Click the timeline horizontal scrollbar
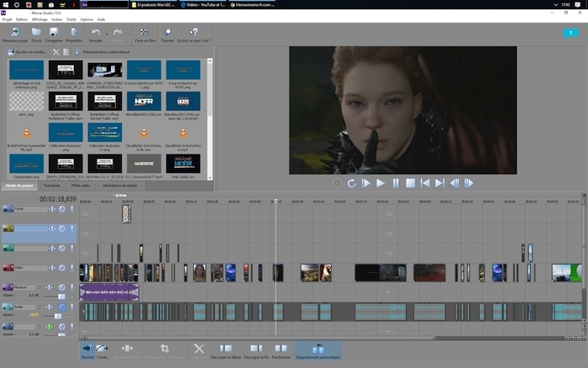The image size is (588, 368). click(x=260, y=339)
